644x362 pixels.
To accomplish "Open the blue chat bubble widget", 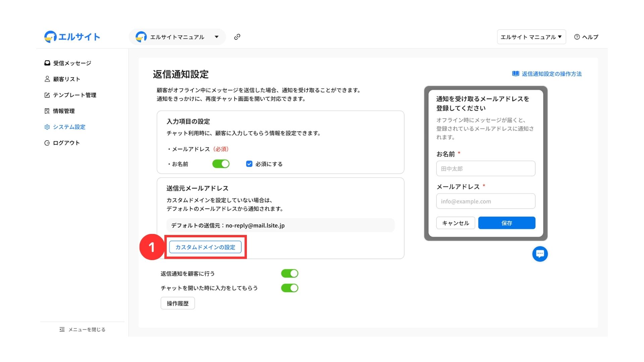I will click(540, 254).
